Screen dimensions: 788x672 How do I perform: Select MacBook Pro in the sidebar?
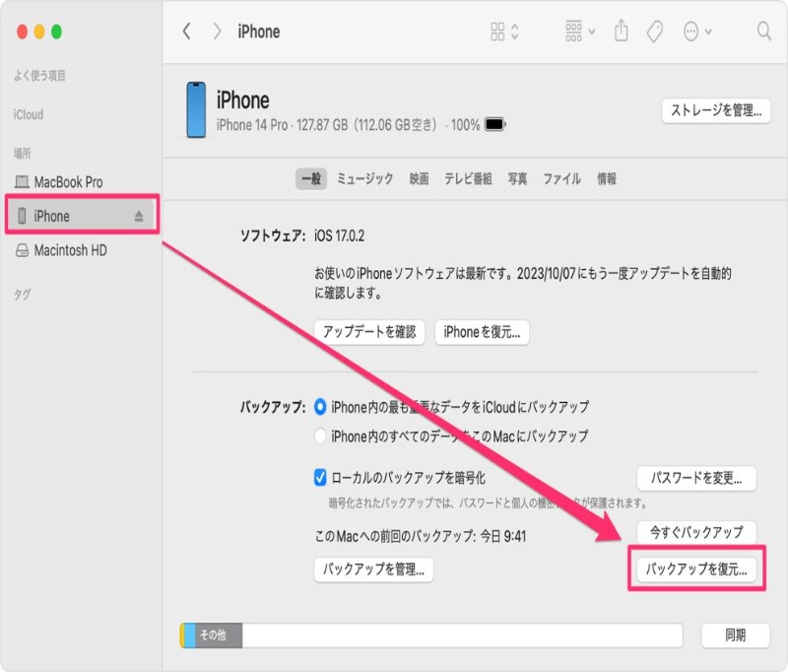[x=67, y=182]
